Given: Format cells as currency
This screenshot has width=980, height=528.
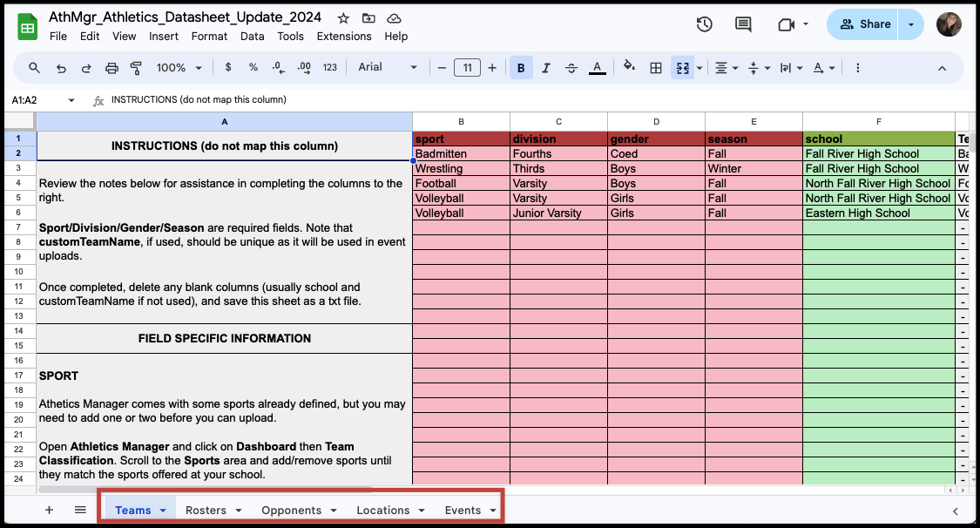Looking at the screenshot, I should [x=228, y=67].
